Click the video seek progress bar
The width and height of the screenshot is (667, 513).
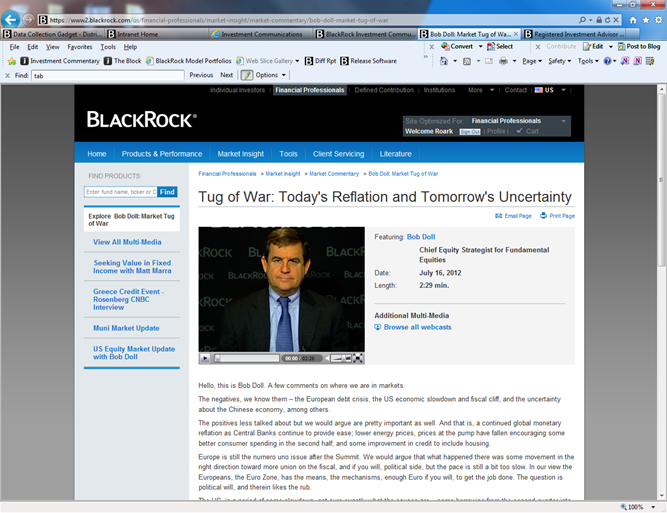point(247,358)
